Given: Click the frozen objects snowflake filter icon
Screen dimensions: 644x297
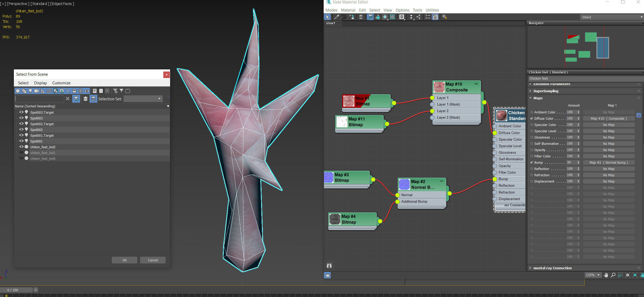Looking at the screenshot, I should (x=81, y=91).
